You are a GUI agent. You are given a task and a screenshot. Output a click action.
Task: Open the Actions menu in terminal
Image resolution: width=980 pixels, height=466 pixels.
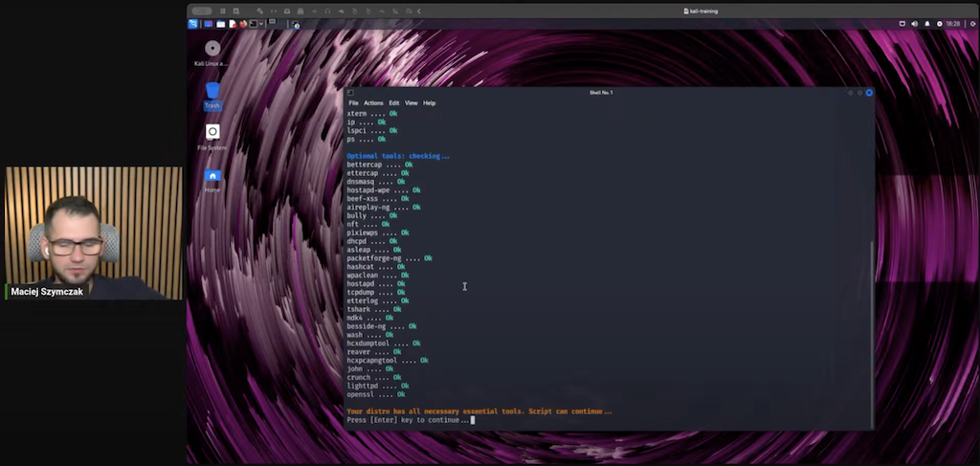pyautogui.click(x=373, y=103)
